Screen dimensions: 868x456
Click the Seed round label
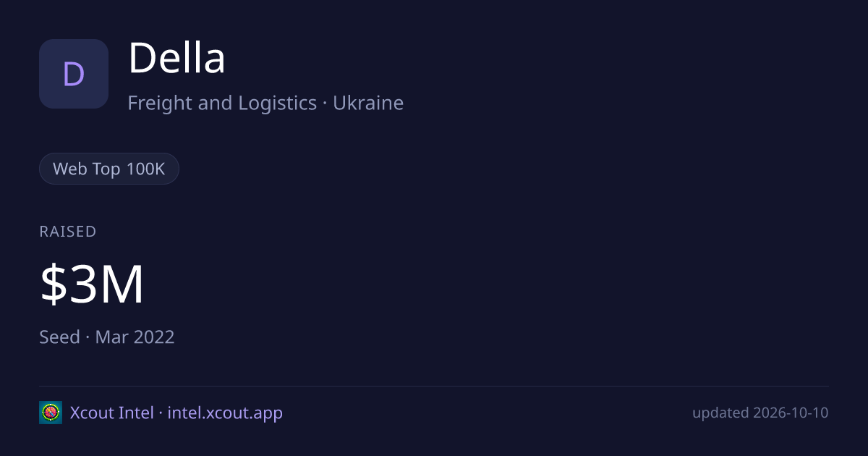pyautogui.click(x=59, y=337)
